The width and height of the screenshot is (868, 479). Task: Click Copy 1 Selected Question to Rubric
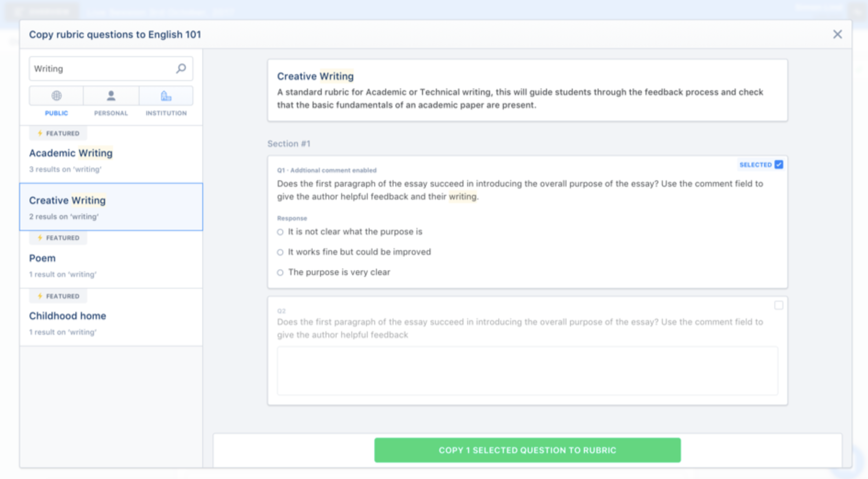[x=527, y=450]
